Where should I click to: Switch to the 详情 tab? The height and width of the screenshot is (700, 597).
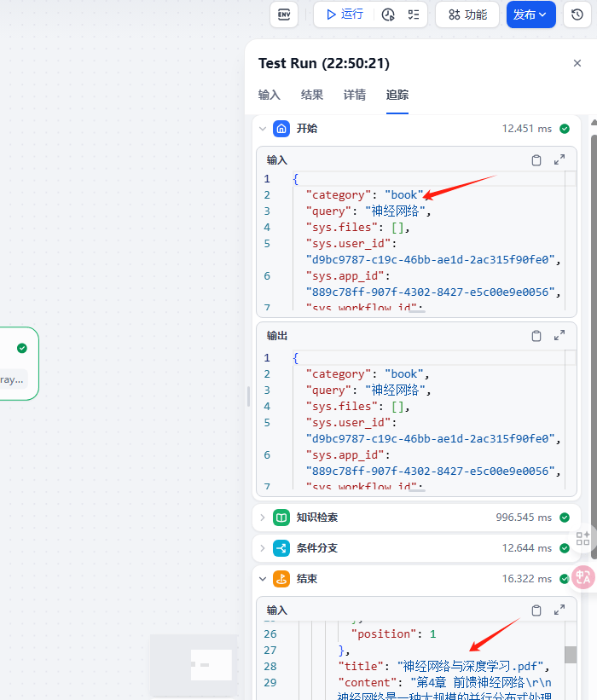point(355,95)
